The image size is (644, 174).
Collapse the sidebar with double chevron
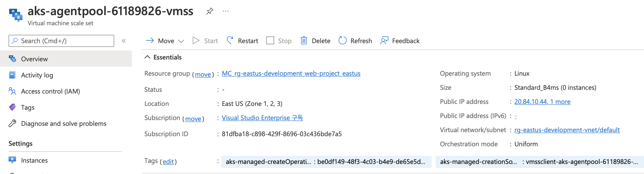[x=124, y=41]
